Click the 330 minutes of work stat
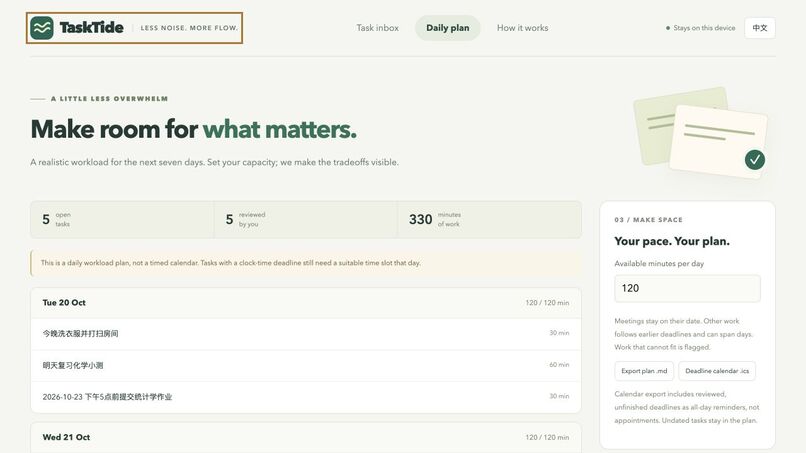This screenshot has height=453, width=806. [x=489, y=220]
